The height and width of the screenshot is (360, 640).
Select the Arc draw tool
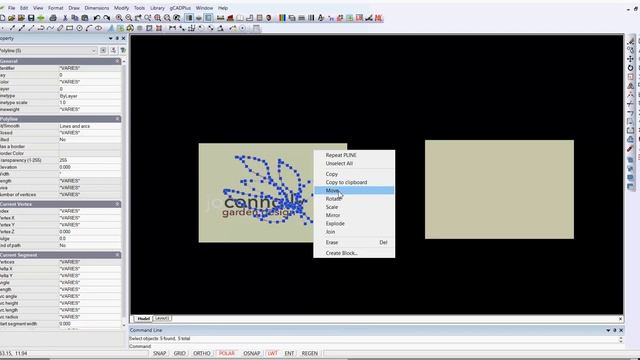point(89,28)
